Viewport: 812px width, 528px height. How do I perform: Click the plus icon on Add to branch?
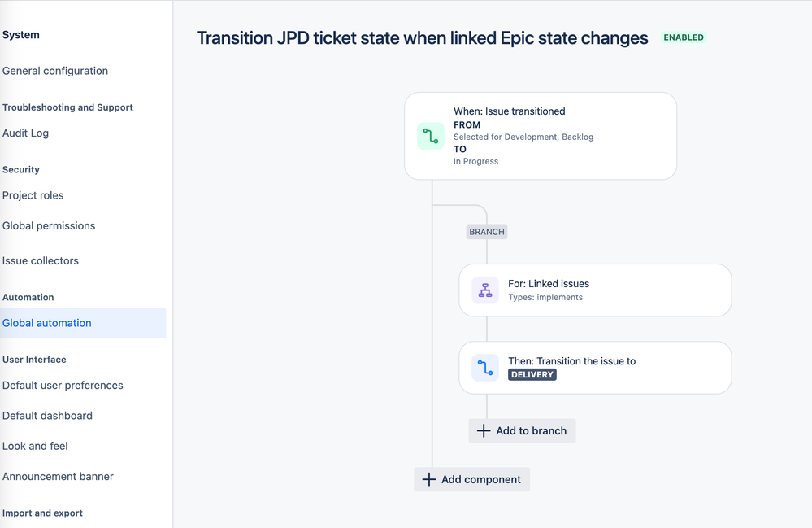pos(484,430)
